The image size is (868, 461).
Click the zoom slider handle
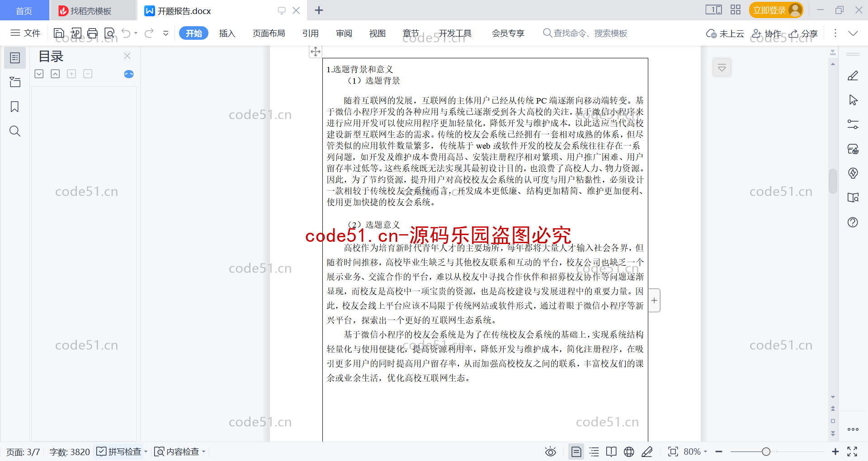coord(766,452)
